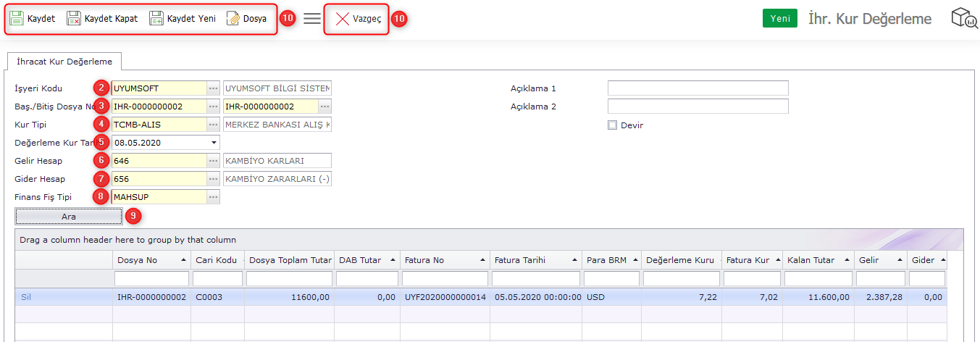Click the Ara search button

click(x=69, y=216)
